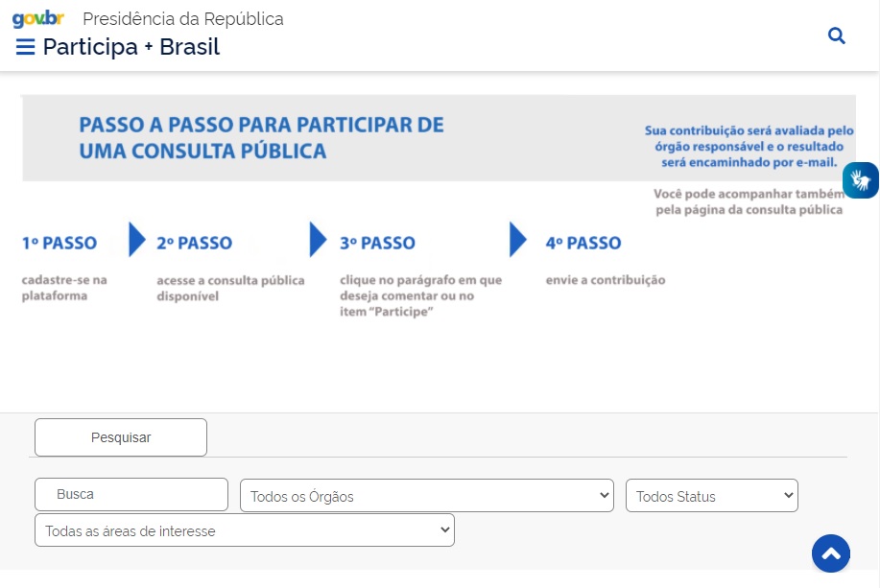This screenshot has width=880, height=588.
Task: Click the PASSO A PASSO banner heading
Action: coord(261,136)
